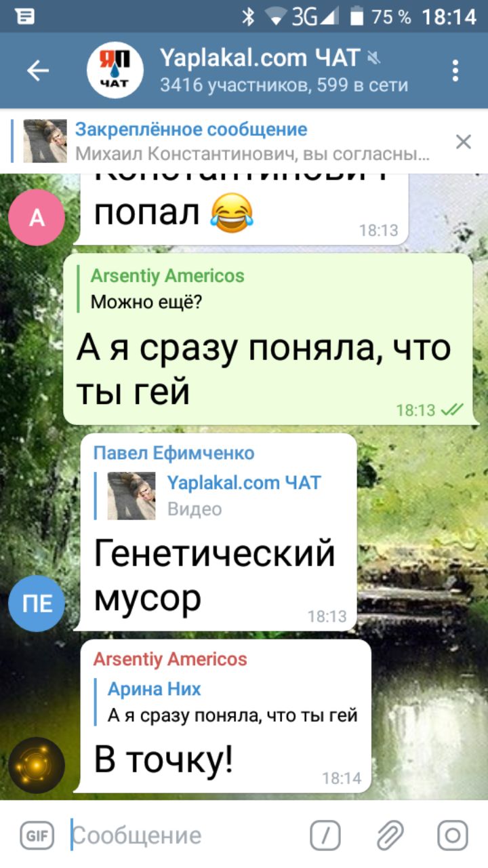Open quoted Видео reply thumbnail
The image size is (488, 868).
pos(131,496)
